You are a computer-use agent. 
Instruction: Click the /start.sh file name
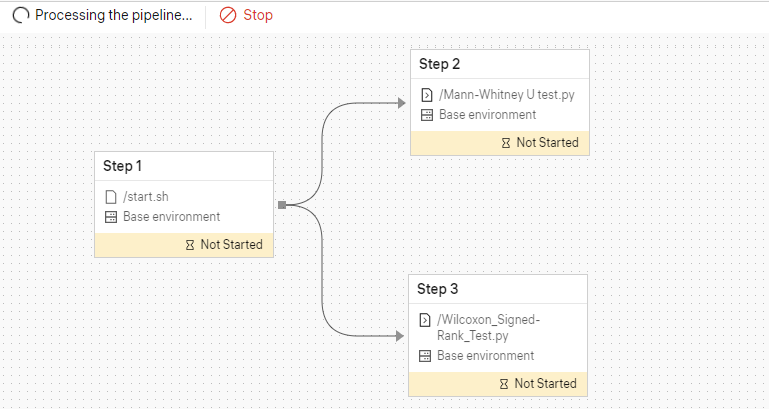pyautogui.click(x=146, y=197)
